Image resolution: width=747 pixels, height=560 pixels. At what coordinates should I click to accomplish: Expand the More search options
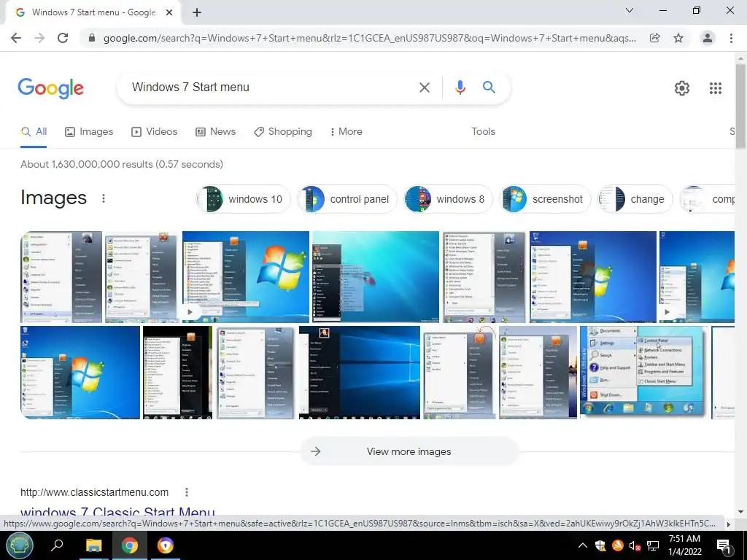tap(347, 132)
